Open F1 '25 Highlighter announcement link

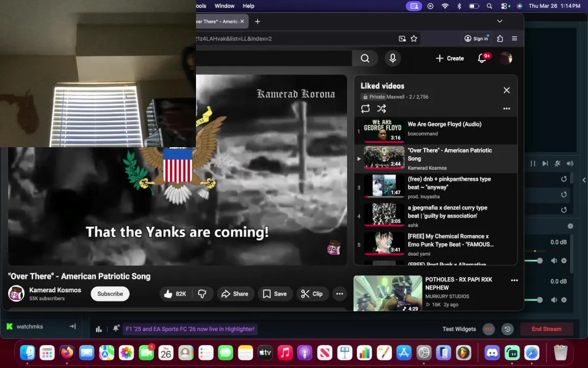click(190, 329)
